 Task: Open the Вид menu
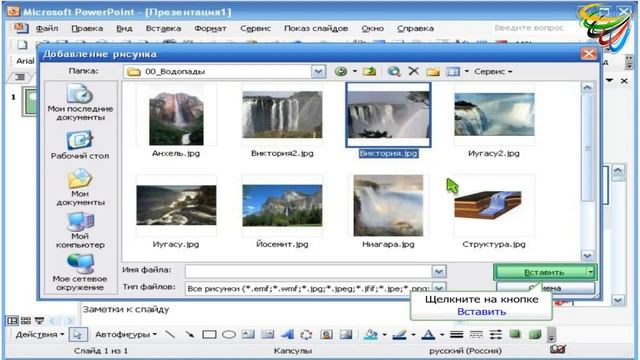click(x=124, y=28)
